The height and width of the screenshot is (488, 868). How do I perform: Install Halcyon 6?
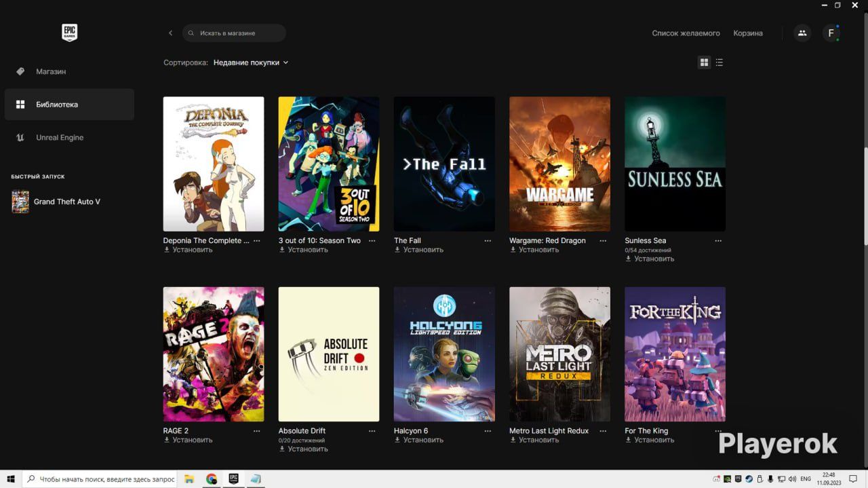click(418, 440)
